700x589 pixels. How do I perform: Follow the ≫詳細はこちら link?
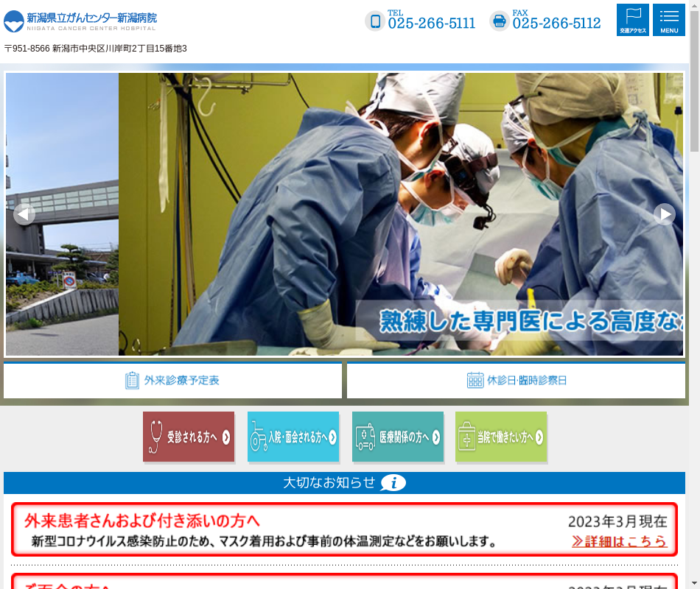coord(619,541)
